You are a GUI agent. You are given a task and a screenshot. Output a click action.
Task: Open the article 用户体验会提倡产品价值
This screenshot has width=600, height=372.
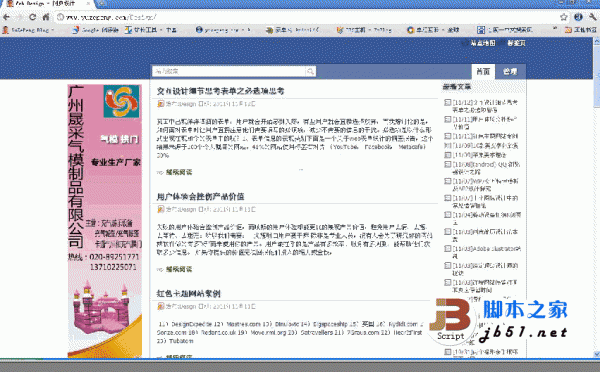pos(200,197)
